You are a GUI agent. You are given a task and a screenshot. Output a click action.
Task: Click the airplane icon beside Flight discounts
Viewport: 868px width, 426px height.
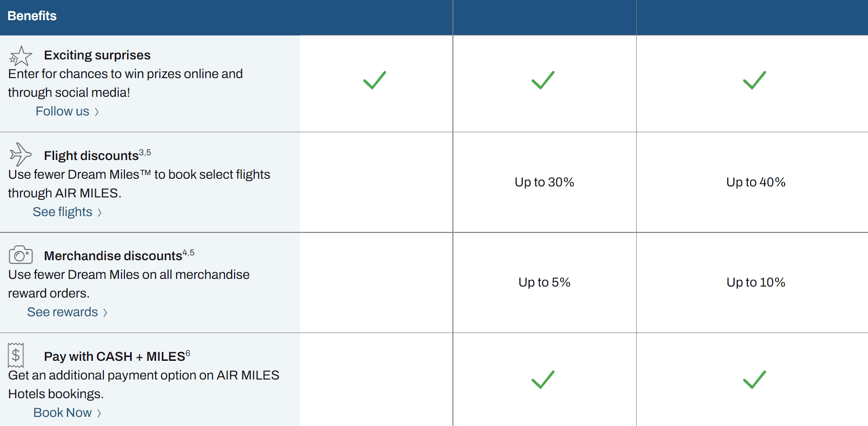coord(21,154)
